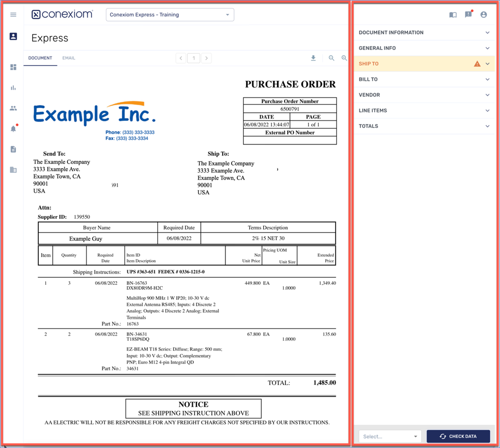
Task: Click the notifications bell icon
Action: click(13, 129)
